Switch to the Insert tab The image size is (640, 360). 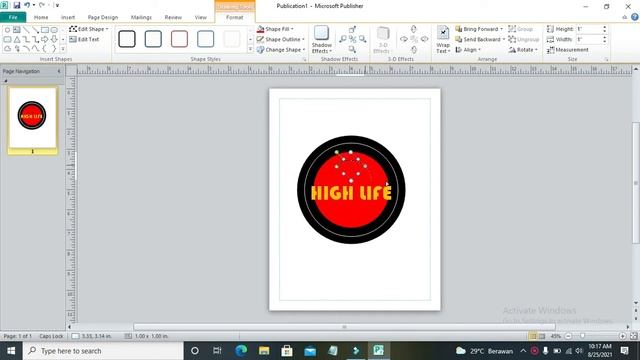pos(68,17)
